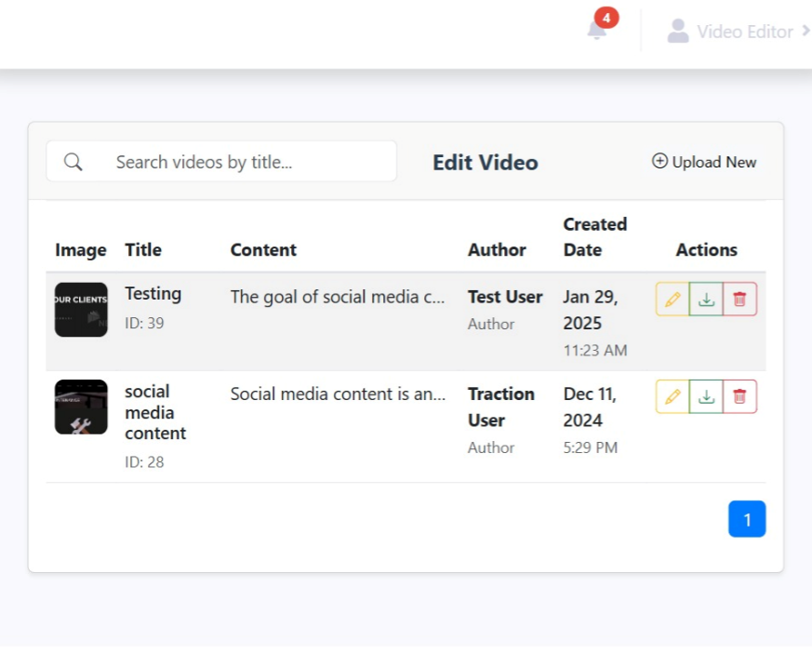Viewport: 812px width, 654px height.
Task: Edit the social media content video
Action: click(x=672, y=396)
